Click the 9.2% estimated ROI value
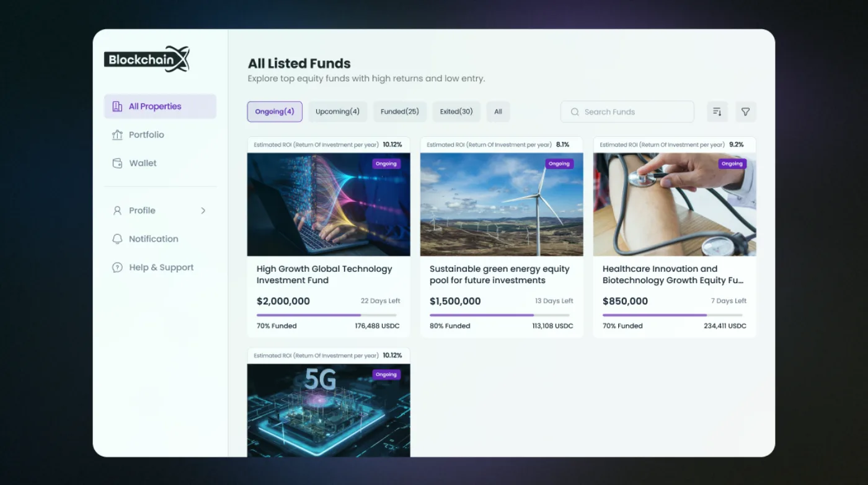This screenshot has width=868, height=485. click(736, 144)
